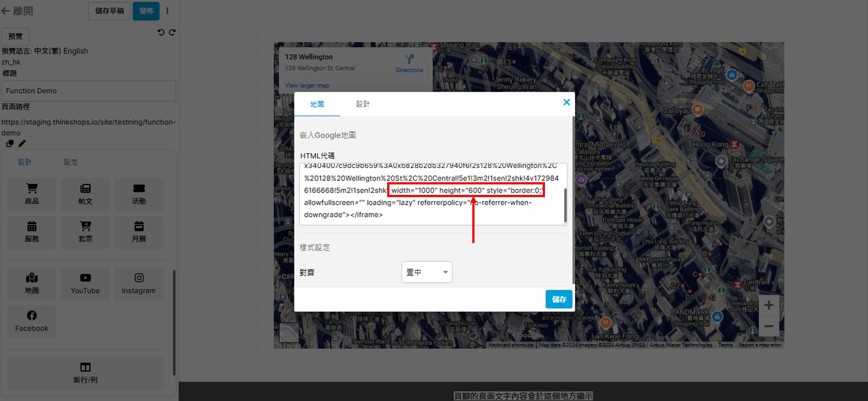Expand the 對齊 alignment dropdown
The width and height of the screenshot is (868, 401).
click(x=427, y=272)
